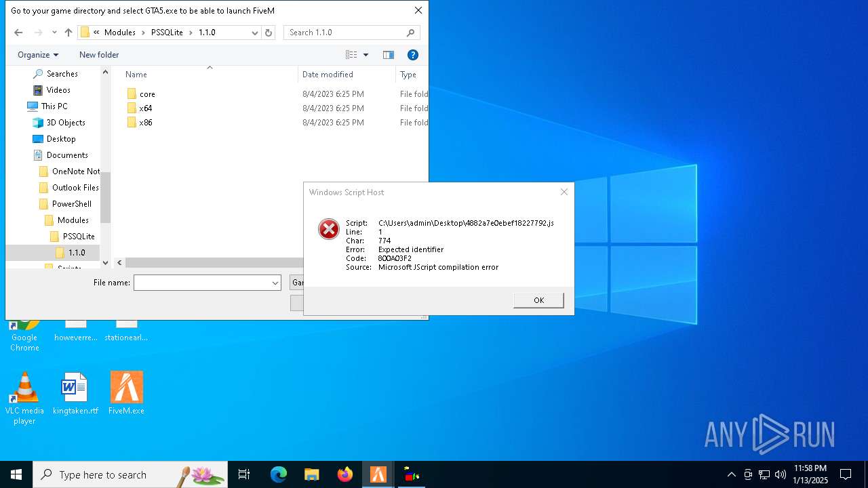
Task: Open File Explorer from taskbar
Action: (311, 474)
